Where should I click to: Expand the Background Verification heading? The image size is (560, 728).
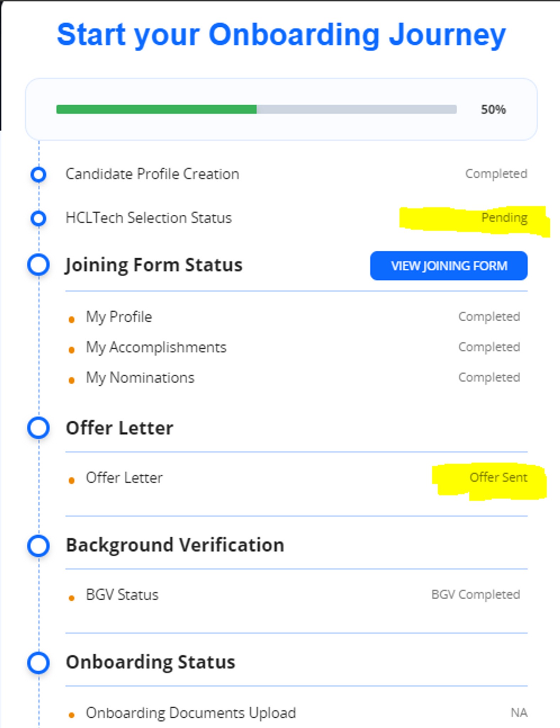pyautogui.click(x=175, y=545)
